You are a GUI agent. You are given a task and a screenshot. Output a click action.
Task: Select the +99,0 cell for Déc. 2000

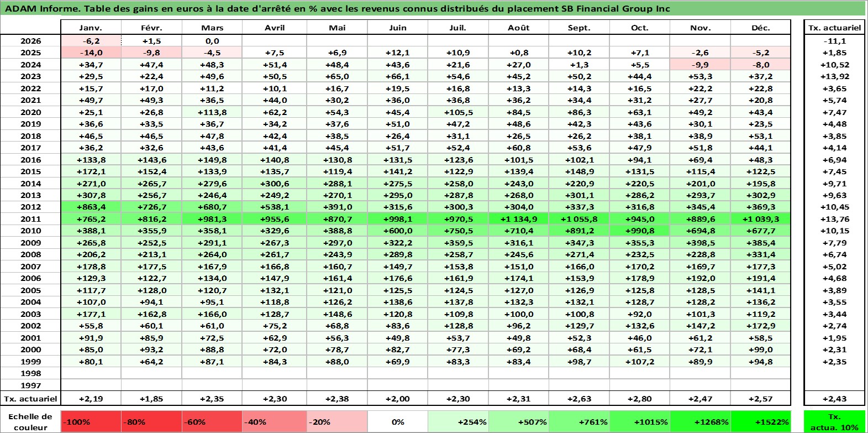(760, 349)
